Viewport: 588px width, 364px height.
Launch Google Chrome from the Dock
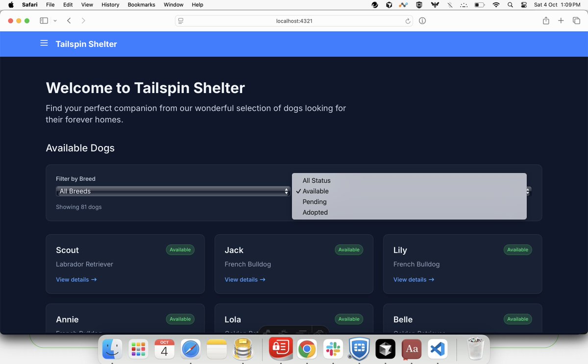(307, 349)
